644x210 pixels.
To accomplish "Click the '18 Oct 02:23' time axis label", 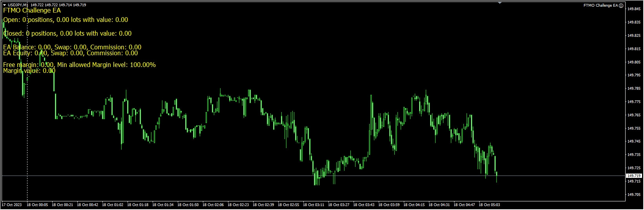I will pyautogui.click(x=238, y=205).
